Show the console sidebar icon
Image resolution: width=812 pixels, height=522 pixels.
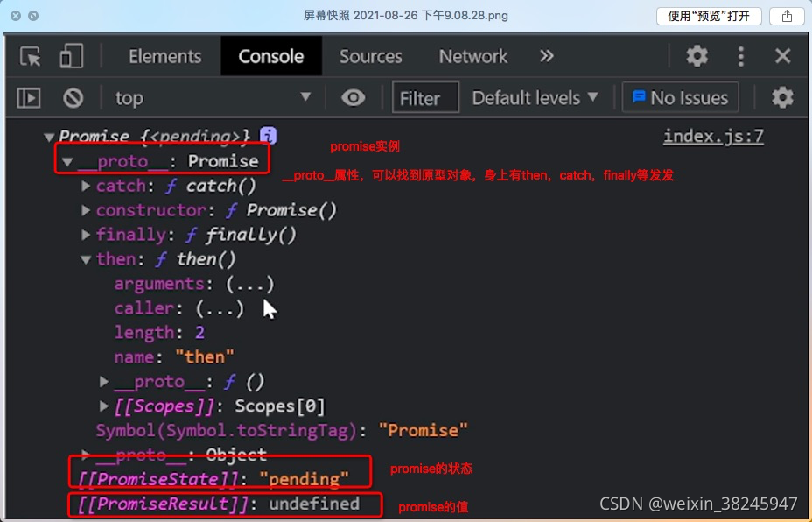point(29,98)
